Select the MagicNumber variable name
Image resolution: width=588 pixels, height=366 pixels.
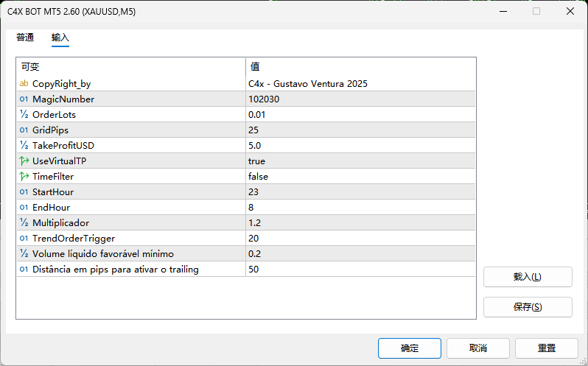pyautogui.click(x=63, y=99)
